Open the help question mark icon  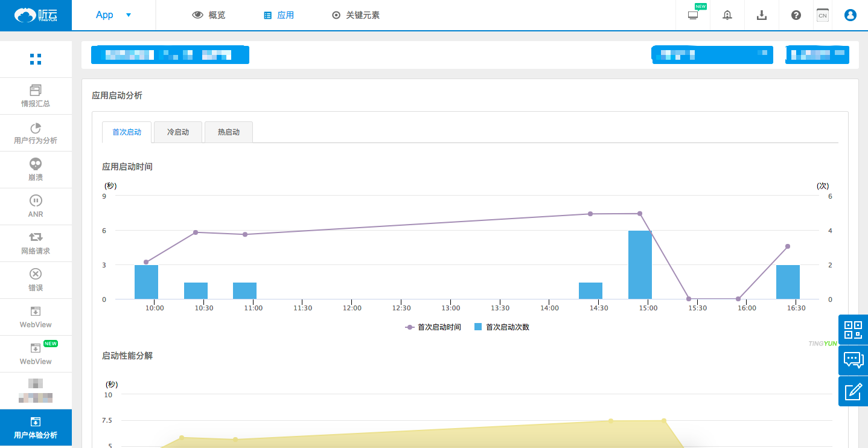[x=796, y=15]
